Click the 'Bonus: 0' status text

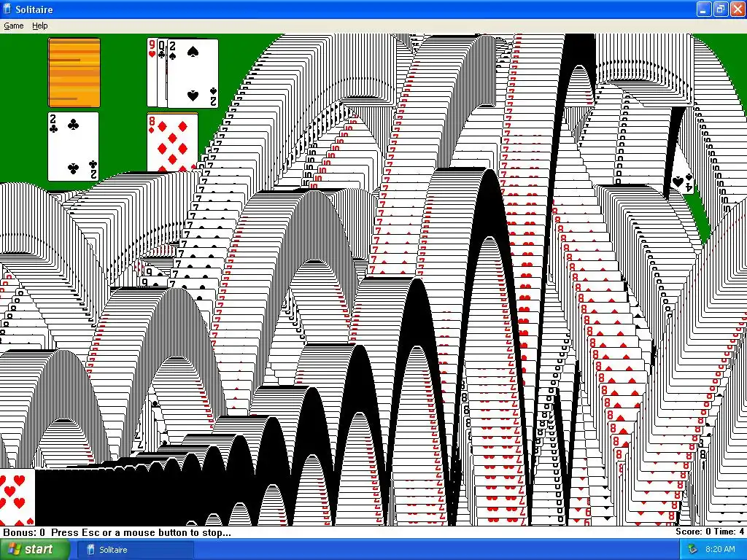click(x=24, y=532)
